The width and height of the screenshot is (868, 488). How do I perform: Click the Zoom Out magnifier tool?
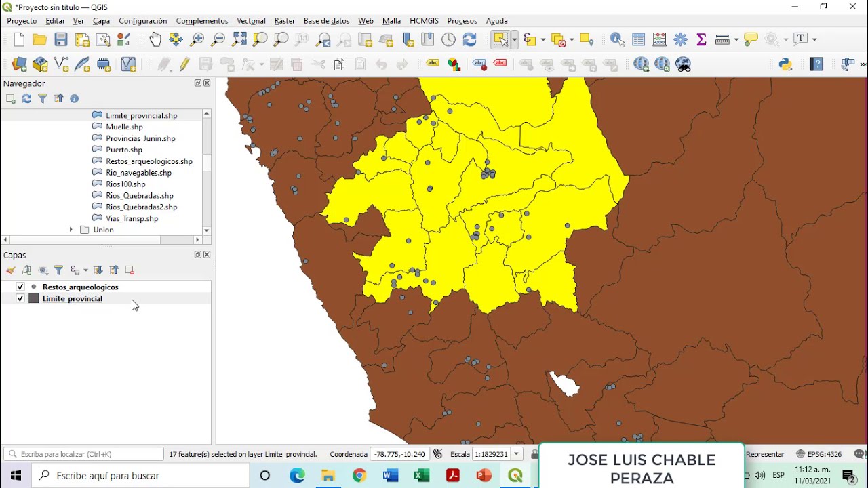[x=218, y=40]
